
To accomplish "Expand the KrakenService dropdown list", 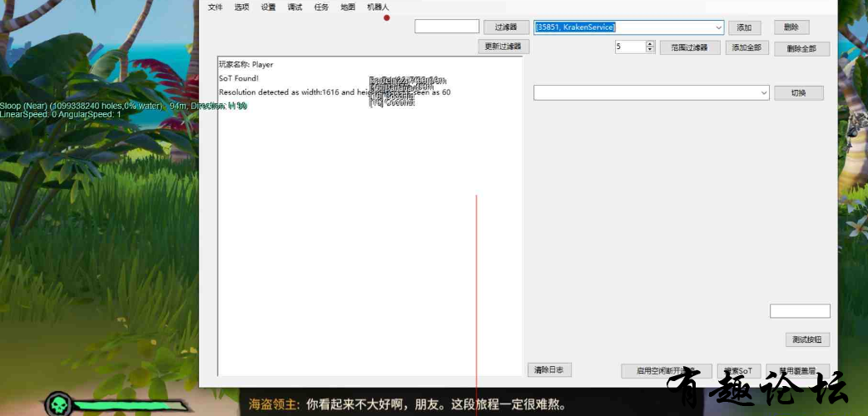I will coord(717,27).
